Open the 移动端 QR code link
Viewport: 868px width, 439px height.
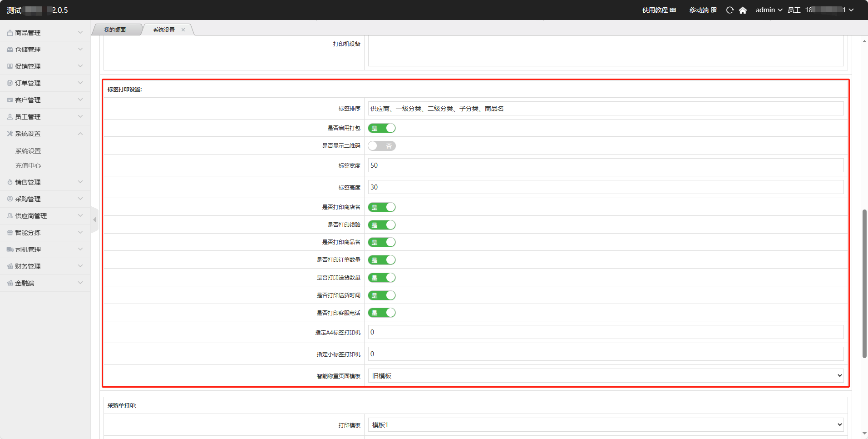click(x=703, y=10)
